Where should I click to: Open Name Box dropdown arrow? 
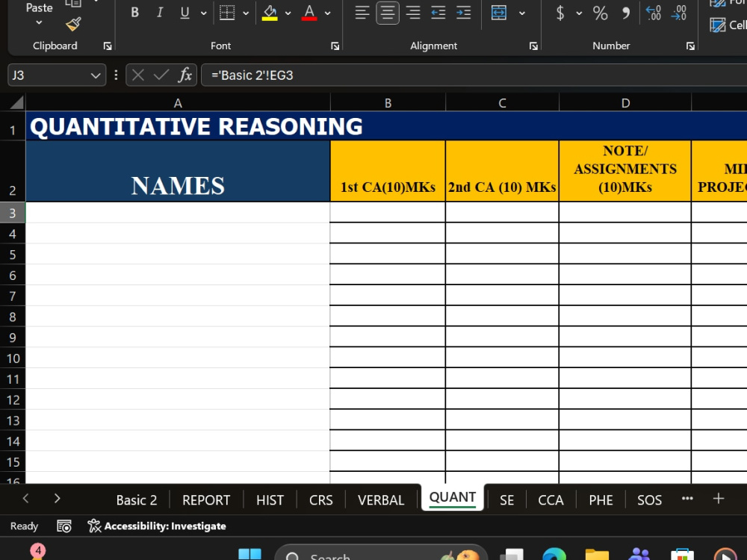coord(96,75)
